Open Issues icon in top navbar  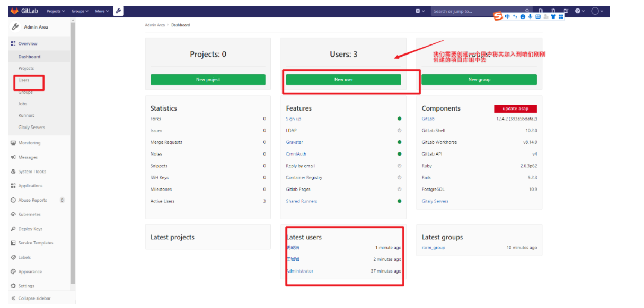pyautogui.click(x=541, y=11)
